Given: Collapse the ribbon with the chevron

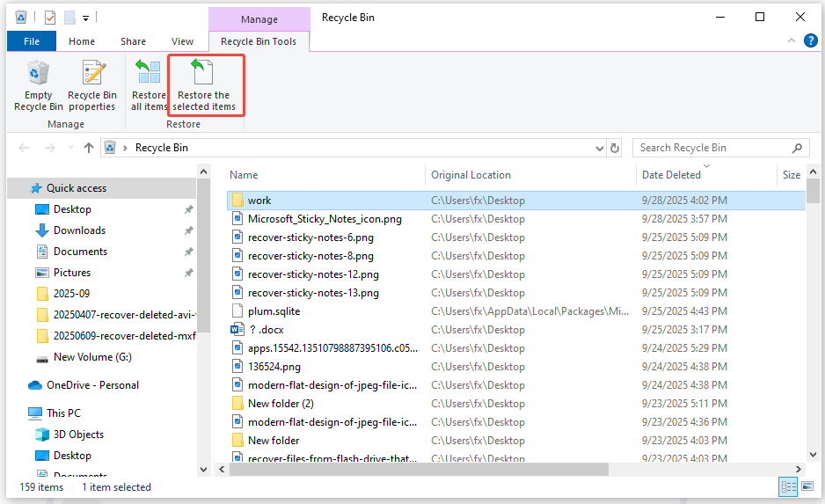Looking at the screenshot, I should tap(792, 40).
